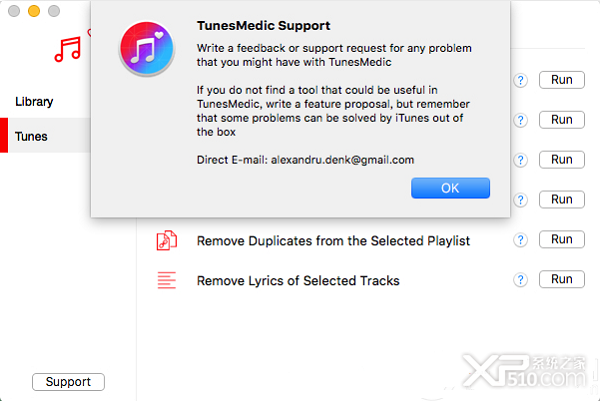Open help for Remove Duplicates from Playlist
This screenshot has height=401, width=600.
[520, 240]
